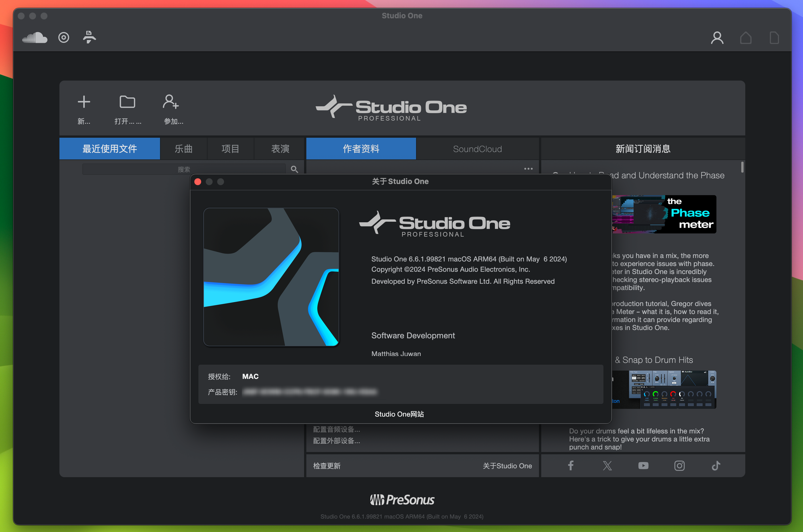The height and width of the screenshot is (532, 803).
Task: Click the search magnifier icon
Action: tap(294, 169)
